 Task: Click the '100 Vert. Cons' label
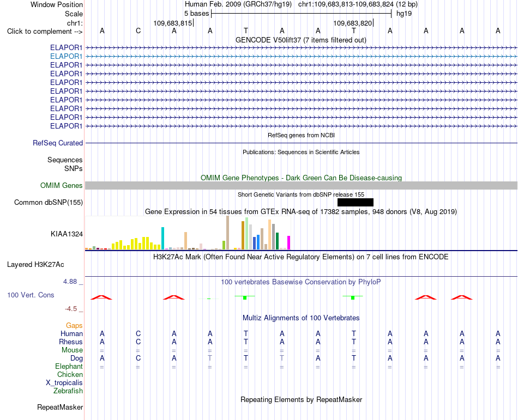click(x=31, y=295)
